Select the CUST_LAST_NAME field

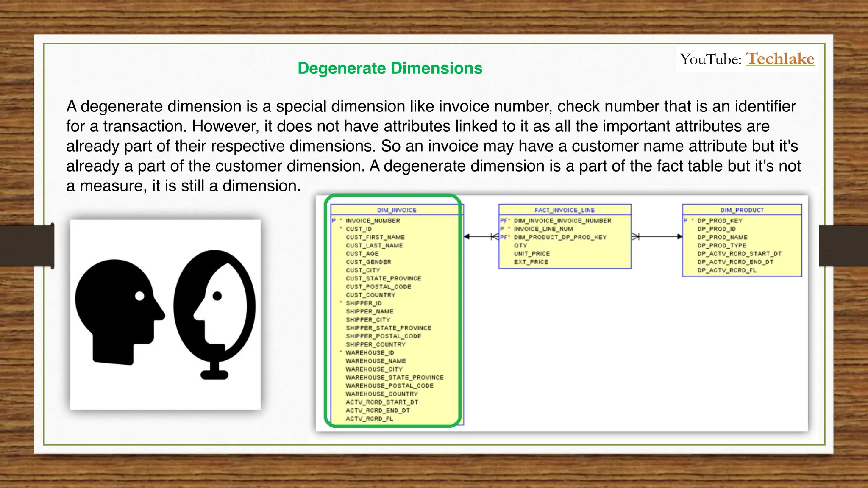click(374, 246)
